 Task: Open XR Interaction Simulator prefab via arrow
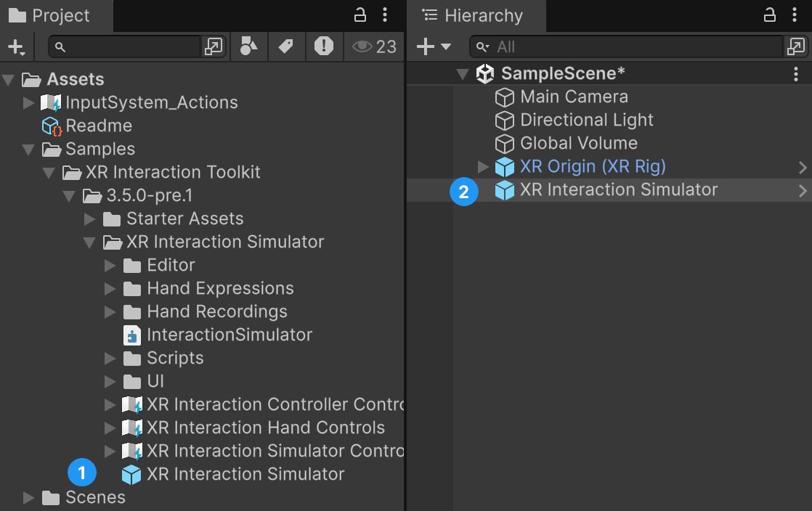[802, 190]
